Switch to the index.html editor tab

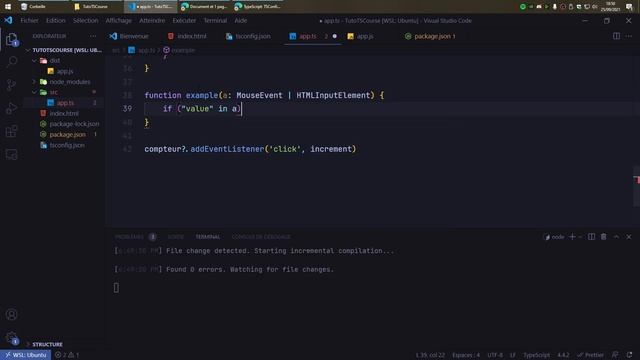click(x=187, y=36)
